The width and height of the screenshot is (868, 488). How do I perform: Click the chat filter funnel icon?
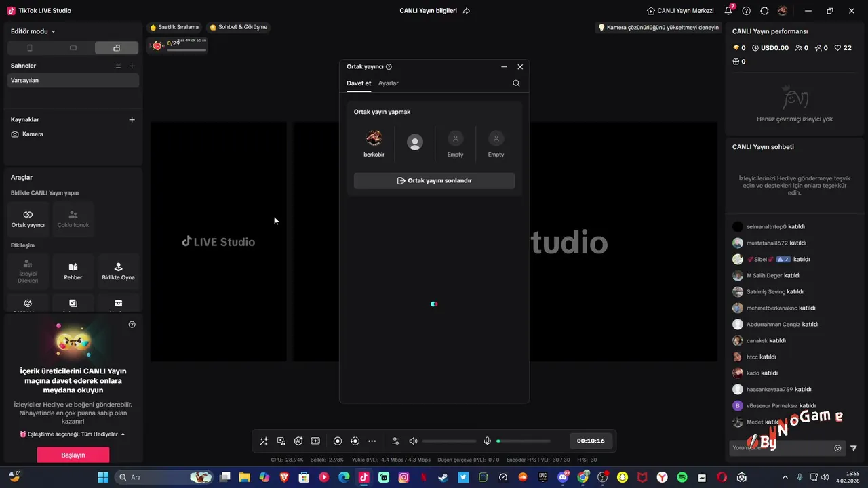coord(854,448)
